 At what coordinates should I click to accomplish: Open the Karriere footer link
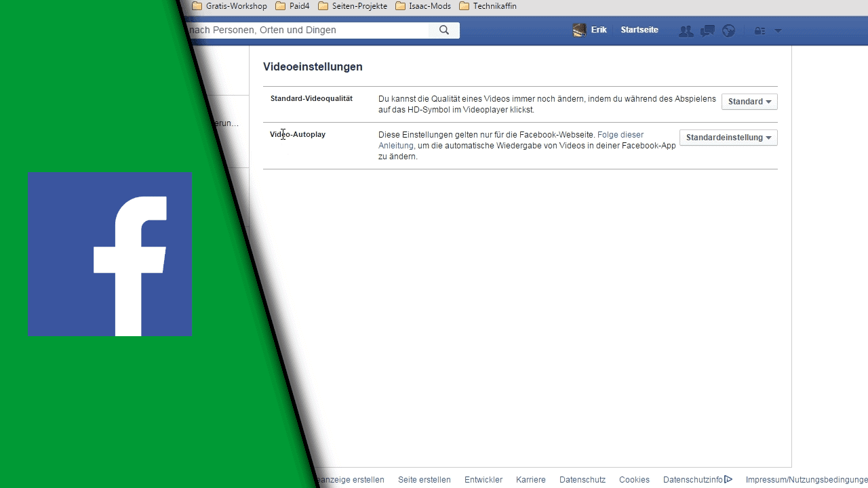click(531, 480)
